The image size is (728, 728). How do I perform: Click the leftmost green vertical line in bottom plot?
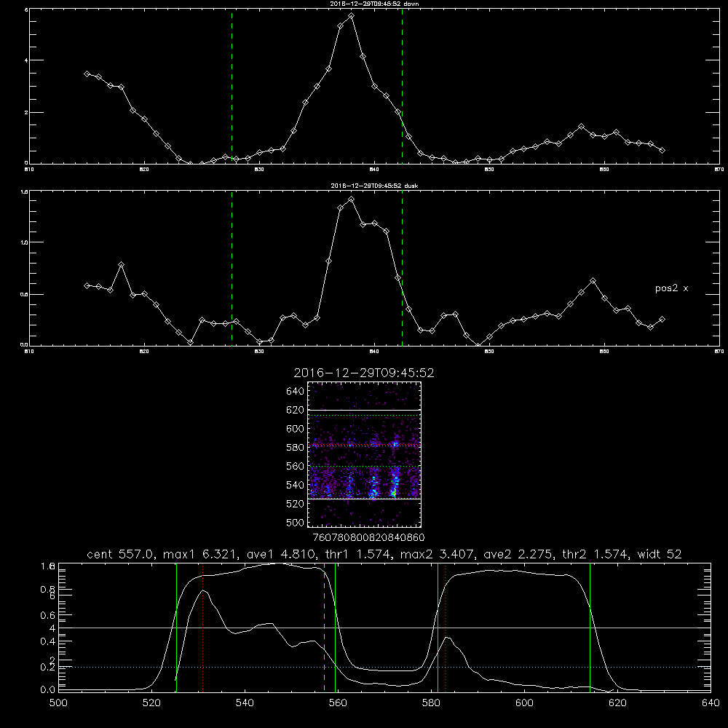[176, 627]
